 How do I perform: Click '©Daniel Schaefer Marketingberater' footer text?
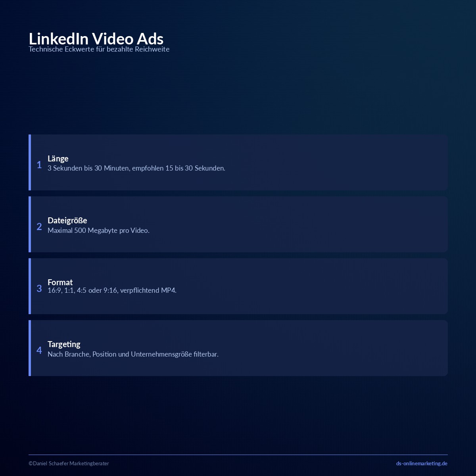click(69, 463)
